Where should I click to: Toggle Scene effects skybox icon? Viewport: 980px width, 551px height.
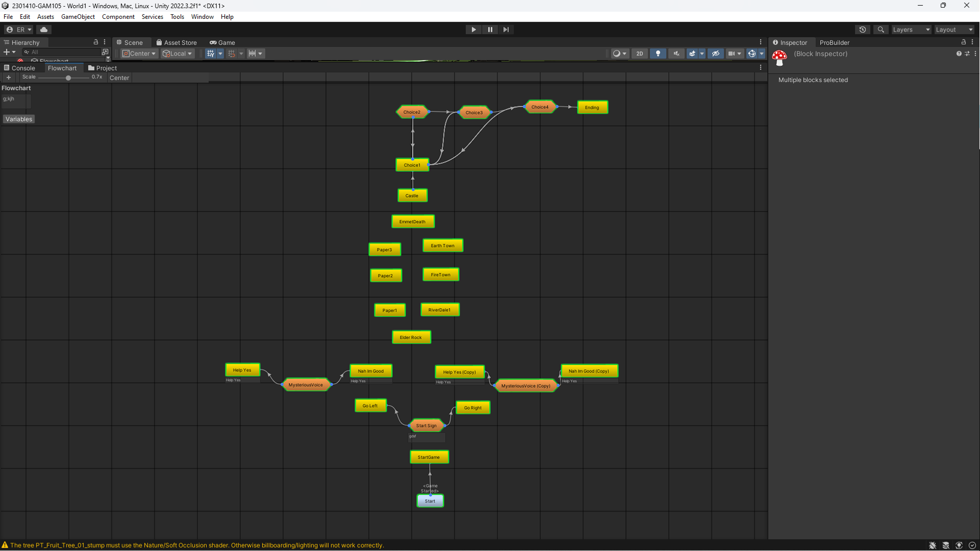pyautogui.click(x=692, y=54)
